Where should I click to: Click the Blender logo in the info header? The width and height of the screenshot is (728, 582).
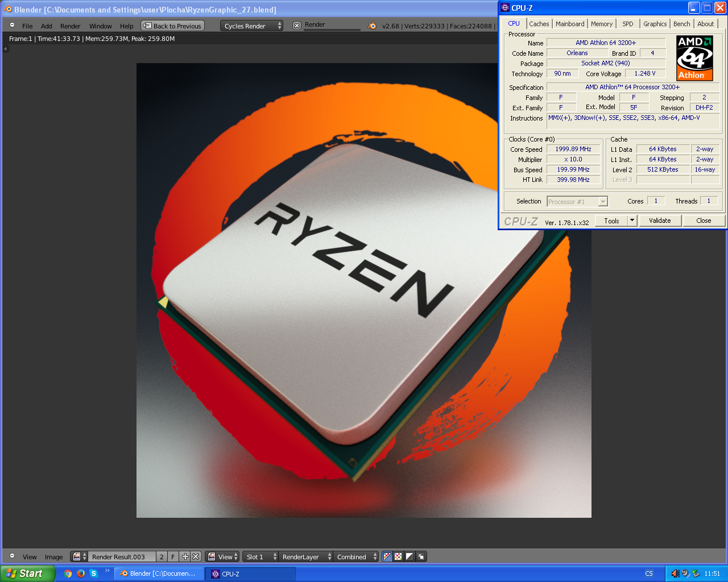click(372, 26)
